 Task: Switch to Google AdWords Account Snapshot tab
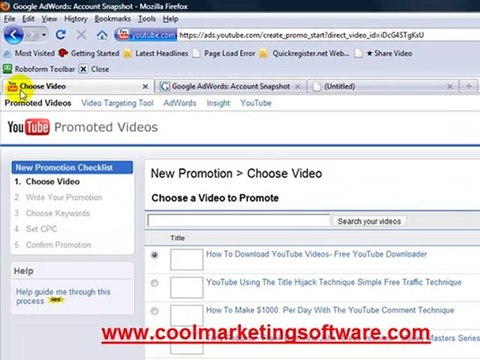(230, 86)
